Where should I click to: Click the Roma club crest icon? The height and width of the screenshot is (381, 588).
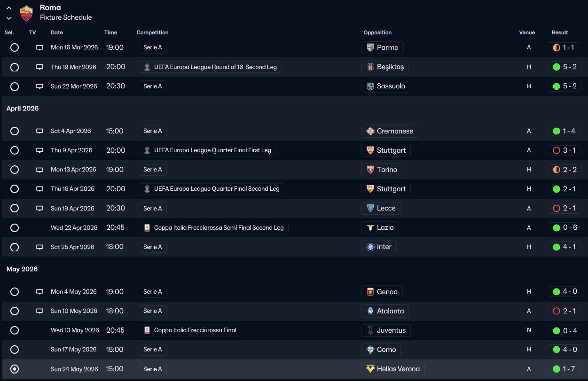26,13
